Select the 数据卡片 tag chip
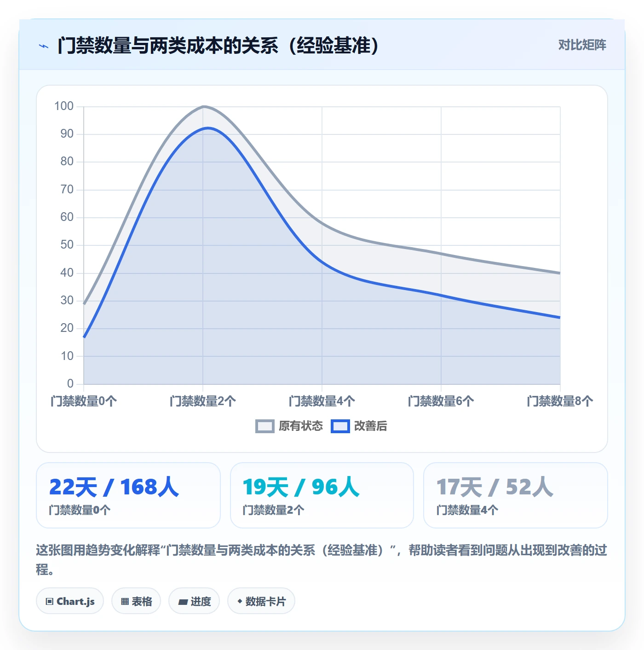Image resolution: width=644 pixels, height=650 pixels. 261,601
